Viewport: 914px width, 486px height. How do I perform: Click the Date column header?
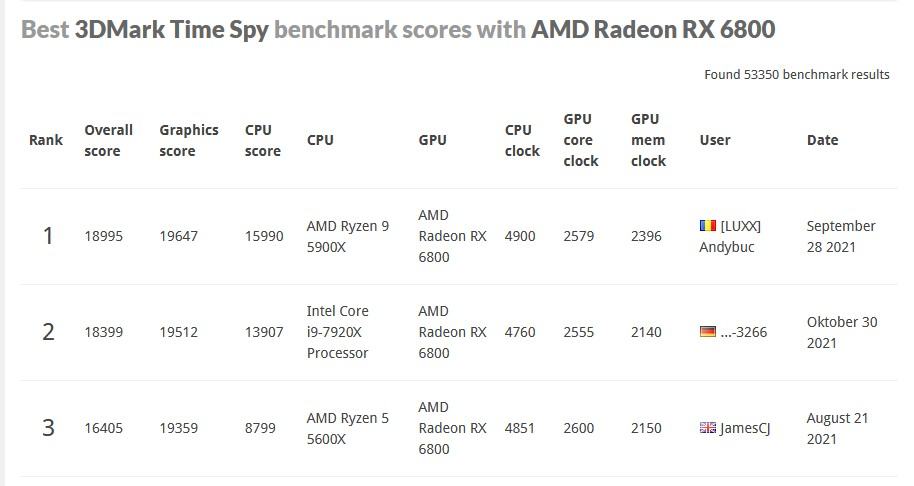pos(822,140)
